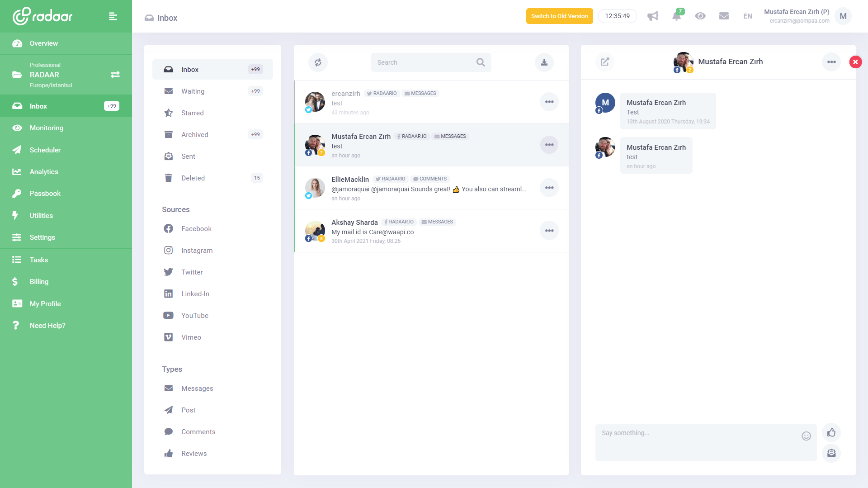Select the Archived folder
Image resolution: width=868 pixels, height=488 pixels.
pos(194,135)
